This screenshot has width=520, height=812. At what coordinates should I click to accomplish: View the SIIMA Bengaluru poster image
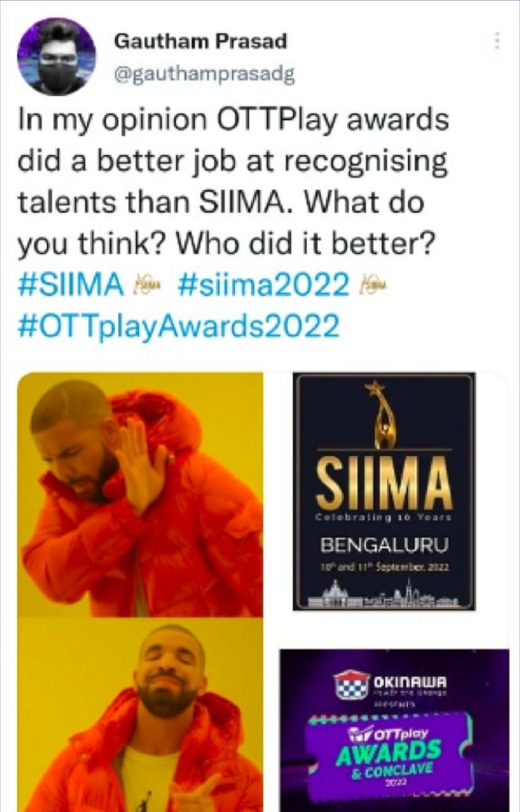[x=384, y=492]
